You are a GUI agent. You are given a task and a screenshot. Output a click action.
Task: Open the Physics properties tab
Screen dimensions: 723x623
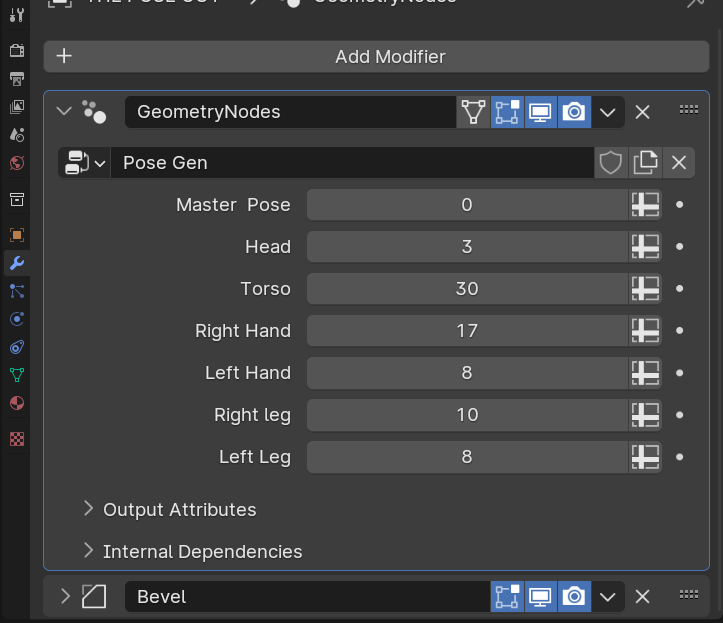coord(17,319)
